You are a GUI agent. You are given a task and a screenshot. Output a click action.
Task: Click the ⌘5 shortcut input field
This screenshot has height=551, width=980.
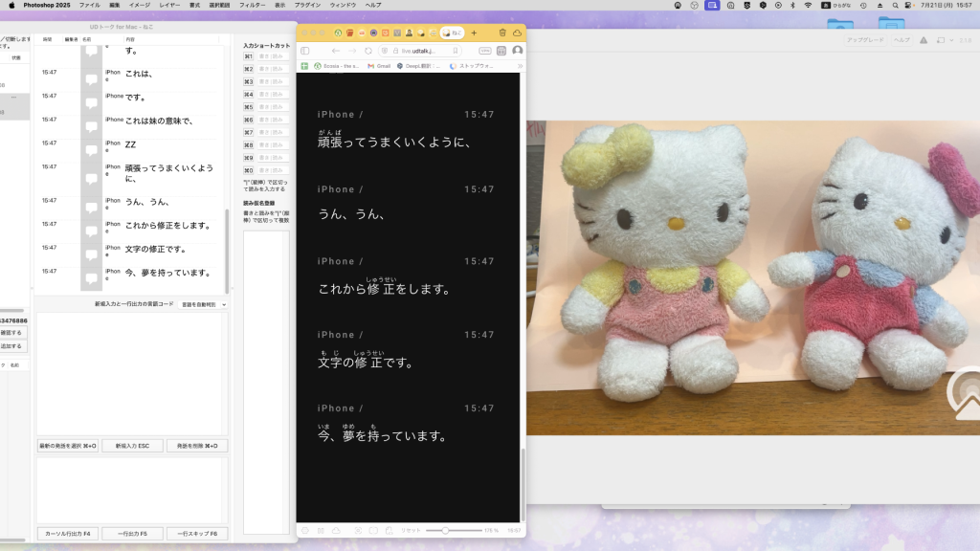273,107
